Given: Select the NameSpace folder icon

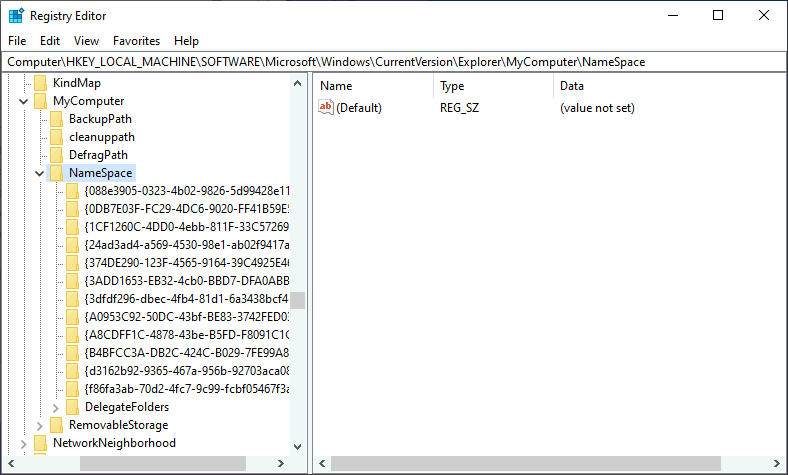Looking at the screenshot, I should coord(57,173).
